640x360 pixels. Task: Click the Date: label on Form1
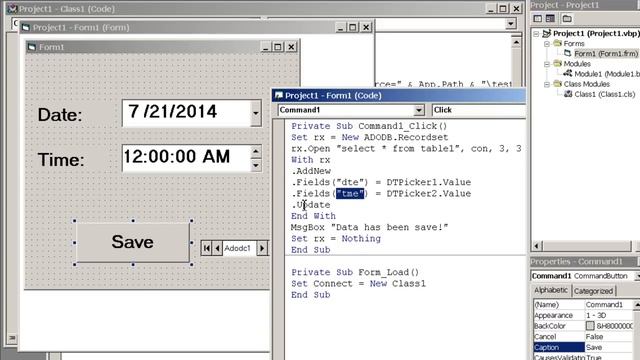(60, 115)
